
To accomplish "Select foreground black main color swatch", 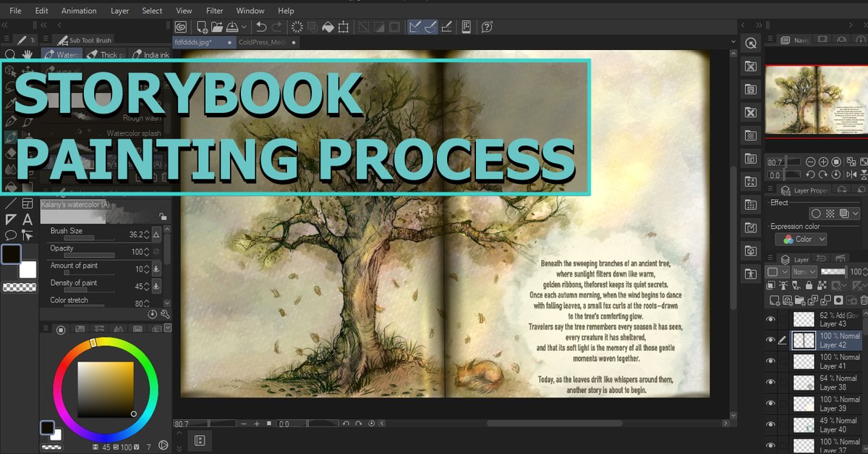I will pyautogui.click(x=12, y=254).
